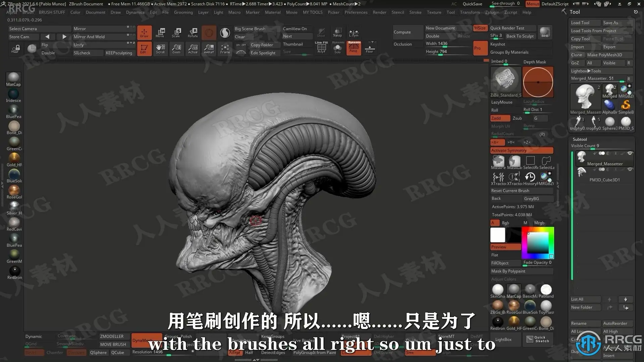Choose the MaskLa lasso brush icon
644x362 pixels.
514,162
